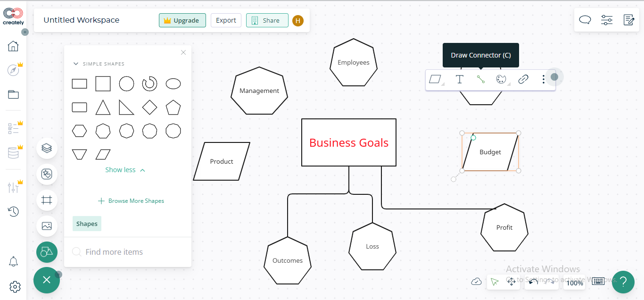Select the Management heptagon shape
Image resolution: width=644 pixels, height=300 pixels.
[259, 91]
